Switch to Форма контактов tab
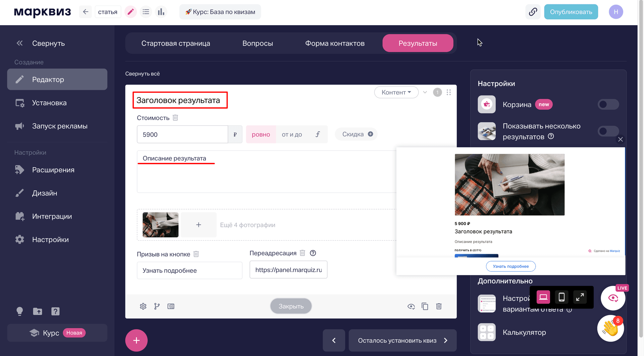The height and width of the screenshot is (356, 644). pos(335,43)
